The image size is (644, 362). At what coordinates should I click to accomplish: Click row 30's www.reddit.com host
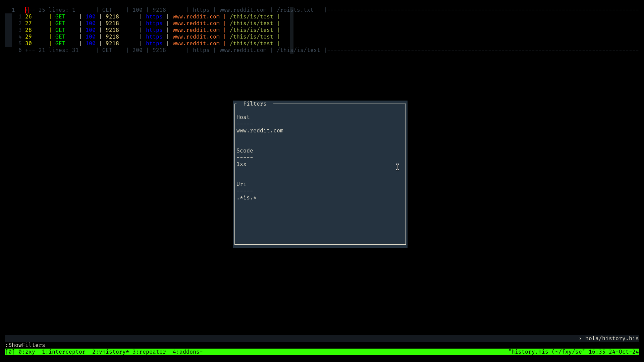pyautogui.click(x=196, y=44)
